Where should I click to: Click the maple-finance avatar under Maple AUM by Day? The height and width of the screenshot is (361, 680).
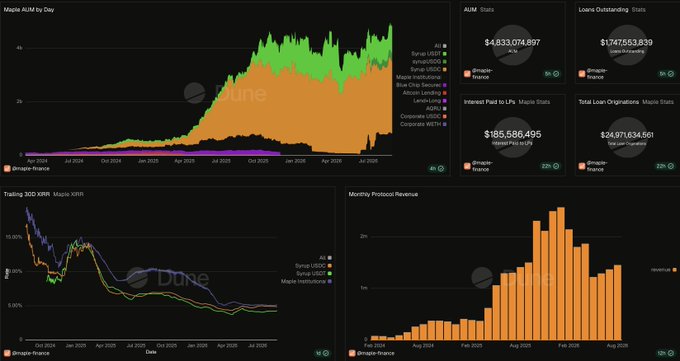[7, 168]
